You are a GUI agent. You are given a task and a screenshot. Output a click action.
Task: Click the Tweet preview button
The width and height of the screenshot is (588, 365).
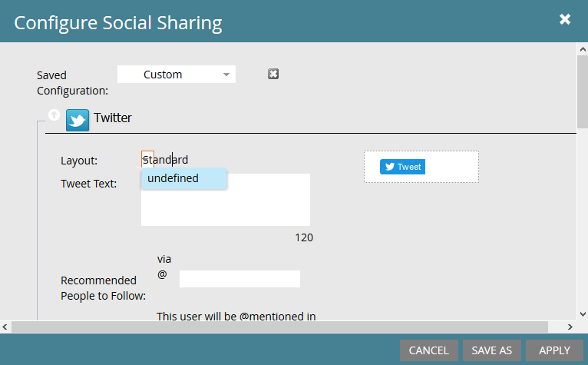(x=402, y=167)
